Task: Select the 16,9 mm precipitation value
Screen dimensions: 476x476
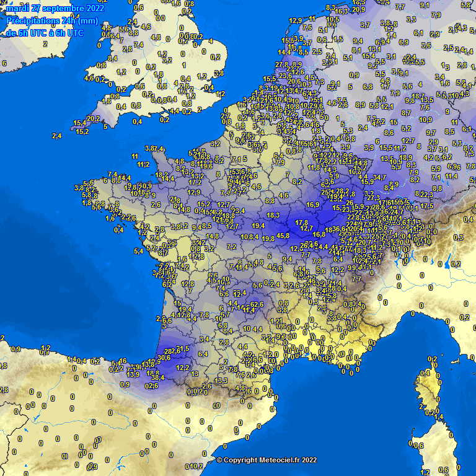Action: [313, 205]
